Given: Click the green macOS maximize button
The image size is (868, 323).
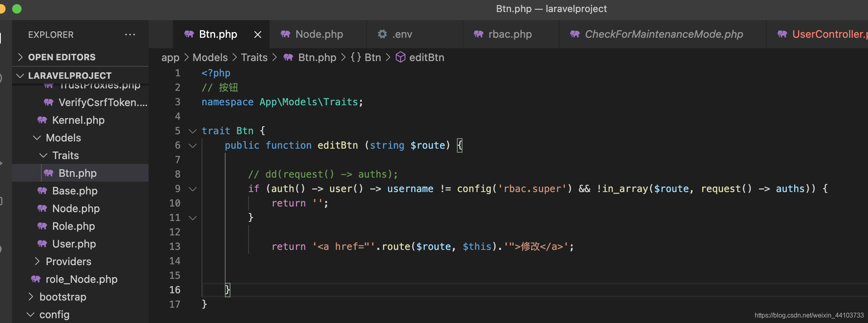Looking at the screenshot, I should (x=17, y=9).
